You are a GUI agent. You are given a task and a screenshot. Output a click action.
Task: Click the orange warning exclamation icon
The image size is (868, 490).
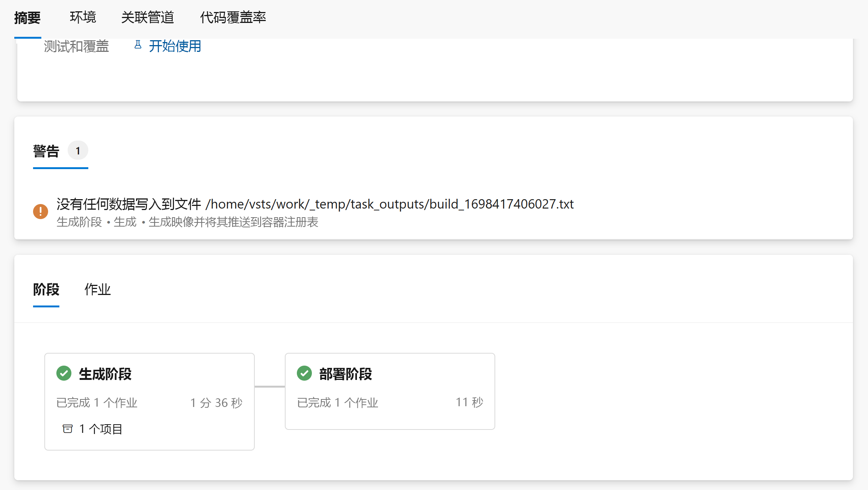tap(41, 212)
